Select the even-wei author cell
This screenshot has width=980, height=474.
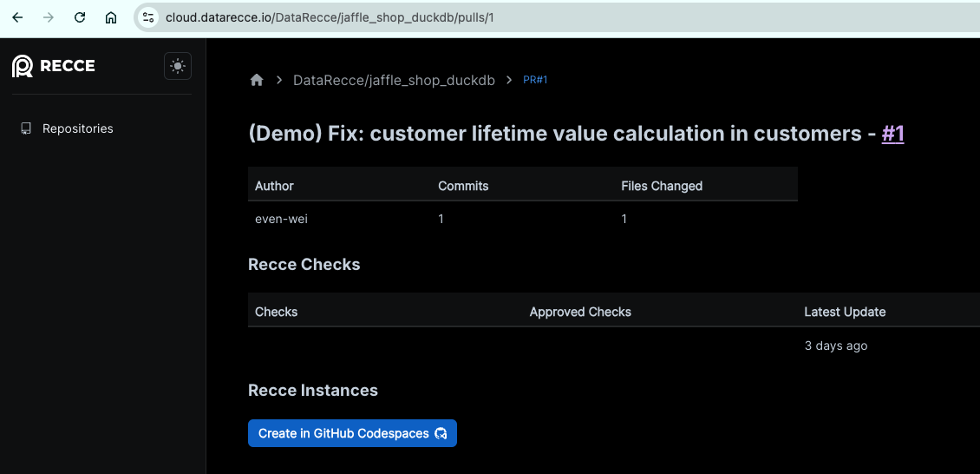click(281, 219)
